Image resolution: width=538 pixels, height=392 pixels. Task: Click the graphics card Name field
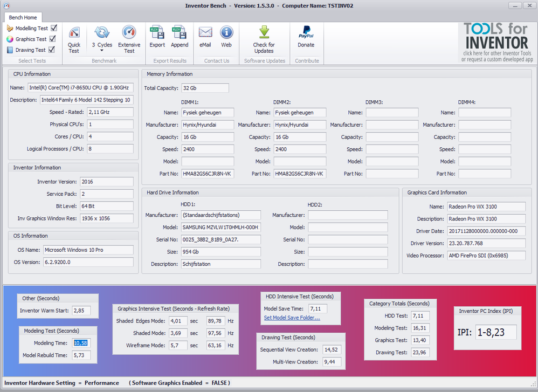tap(486, 207)
